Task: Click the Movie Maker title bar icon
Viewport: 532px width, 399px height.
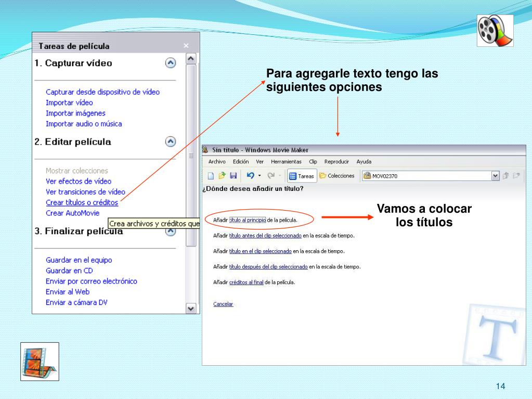Action: (x=205, y=149)
